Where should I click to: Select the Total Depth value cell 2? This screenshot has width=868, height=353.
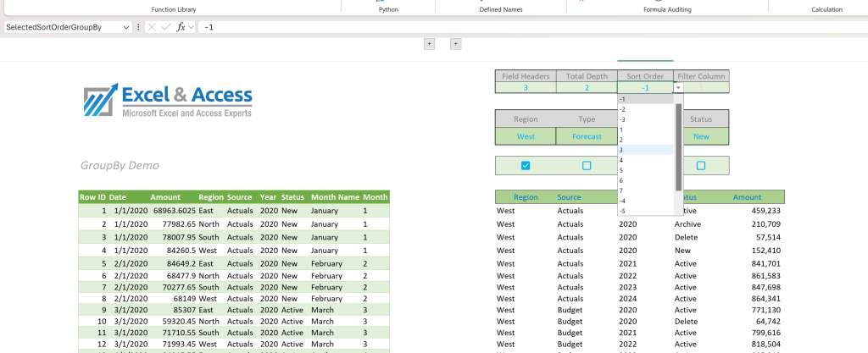click(587, 88)
